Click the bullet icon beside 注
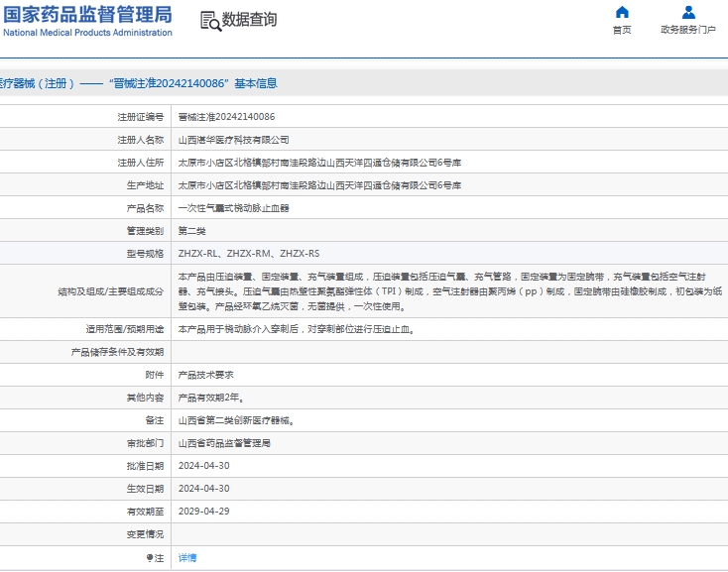The height and width of the screenshot is (572, 728). (x=150, y=557)
